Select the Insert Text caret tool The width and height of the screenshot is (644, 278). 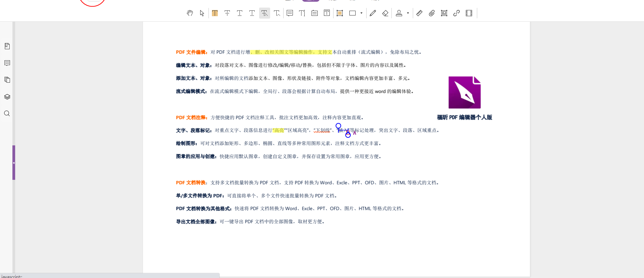click(277, 13)
